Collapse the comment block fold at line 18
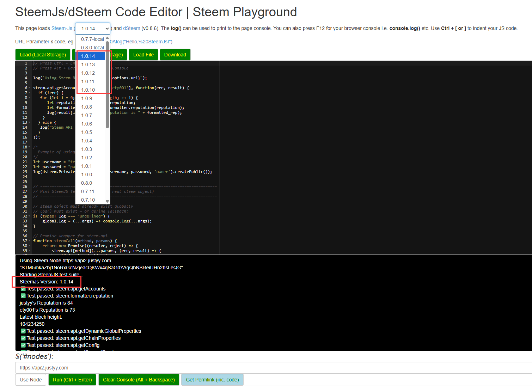This screenshot has height=392, width=532. (30, 147)
